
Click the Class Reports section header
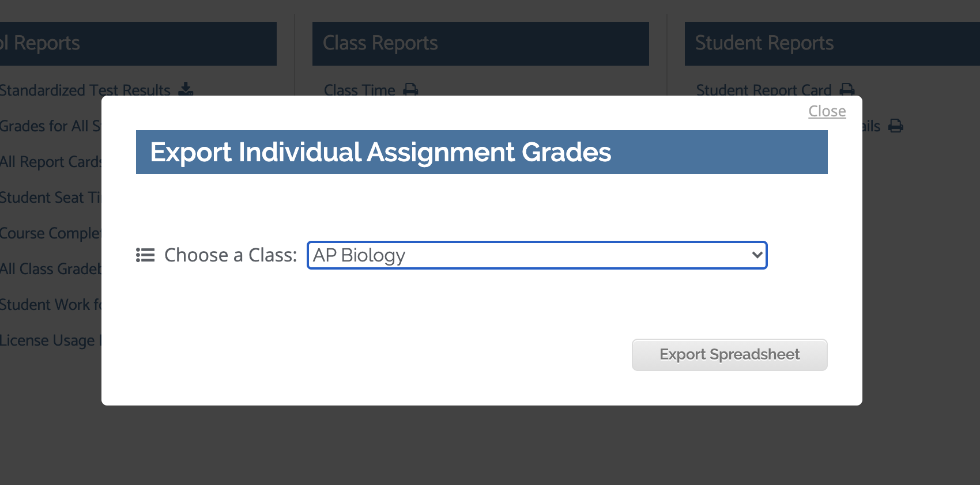pos(480,43)
